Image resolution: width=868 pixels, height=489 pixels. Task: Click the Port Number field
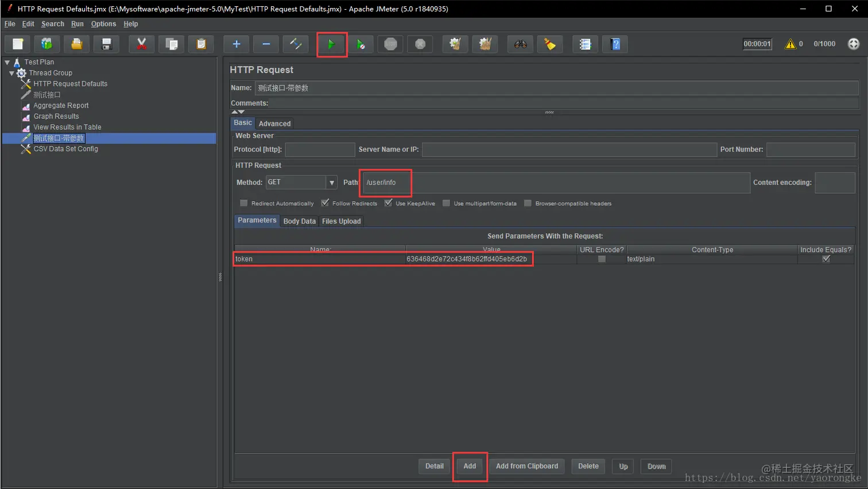click(811, 149)
